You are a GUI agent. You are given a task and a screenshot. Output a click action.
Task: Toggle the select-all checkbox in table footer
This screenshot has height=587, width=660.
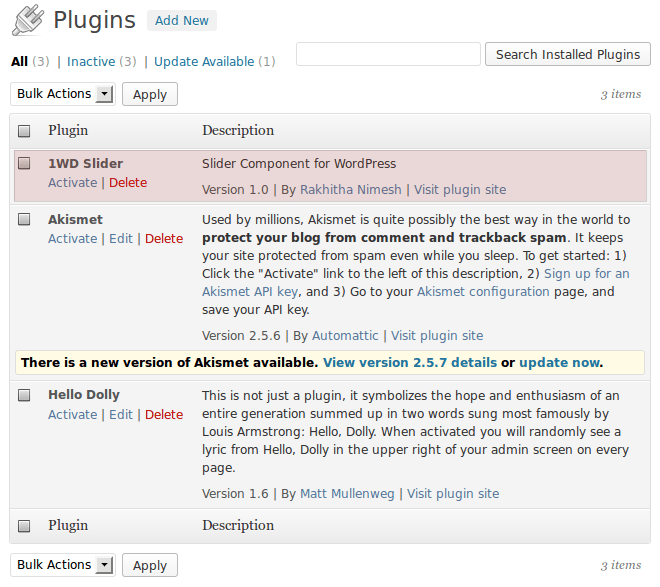(24, 526)
